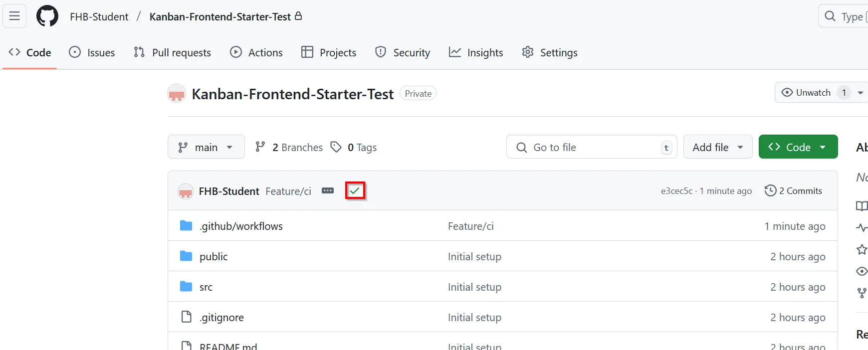View the 2 Branches link

(x=289, y=147)
